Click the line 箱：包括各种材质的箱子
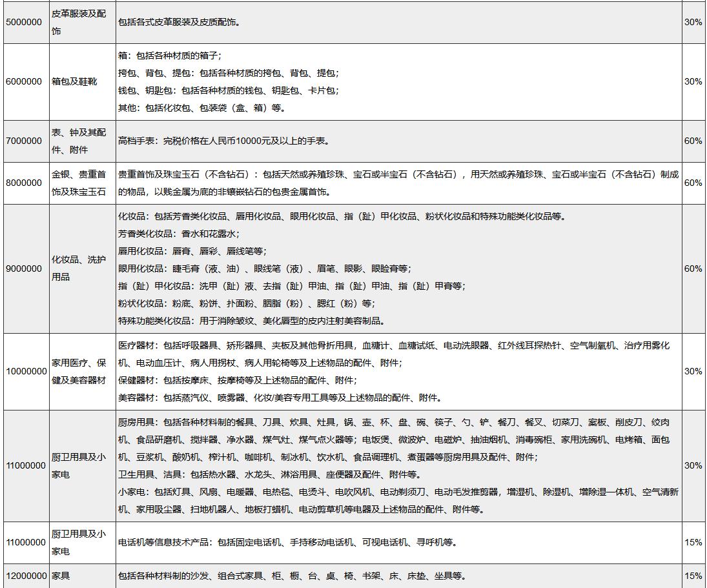Image resolution: width=707 pixels, height=588 pixels. pos(170,56)
